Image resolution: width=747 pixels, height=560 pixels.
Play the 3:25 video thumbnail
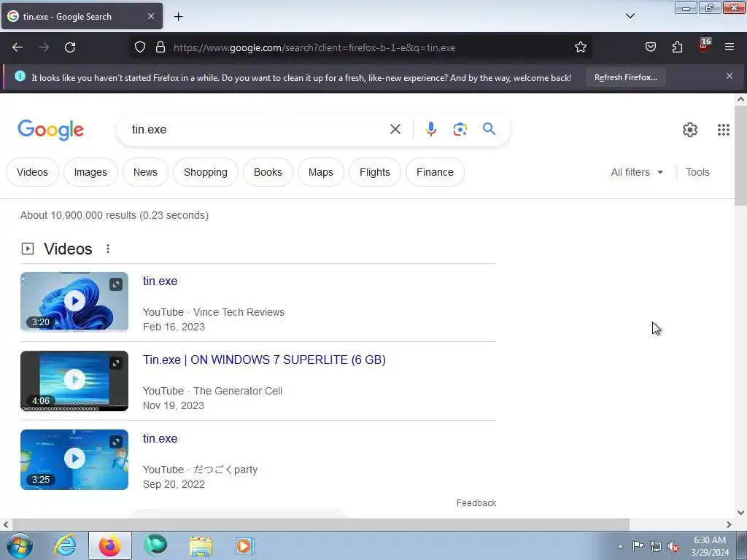click(x=74, y=459)
